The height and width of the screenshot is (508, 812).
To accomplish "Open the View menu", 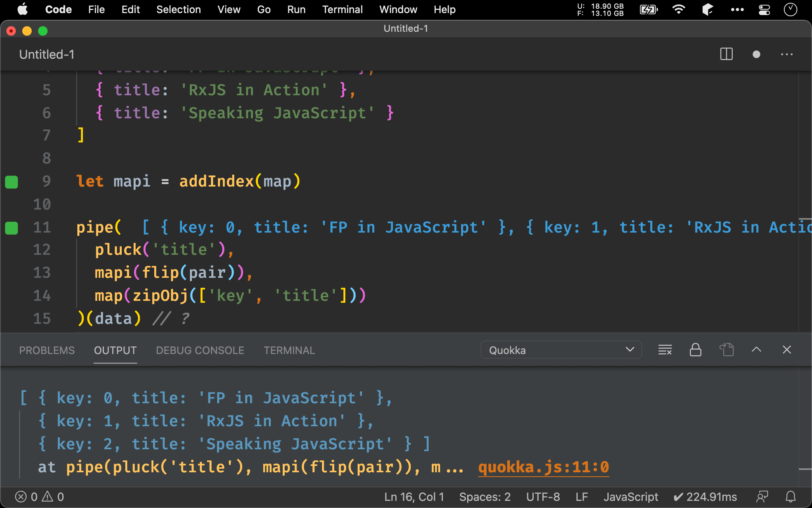I will click(229, 10).
